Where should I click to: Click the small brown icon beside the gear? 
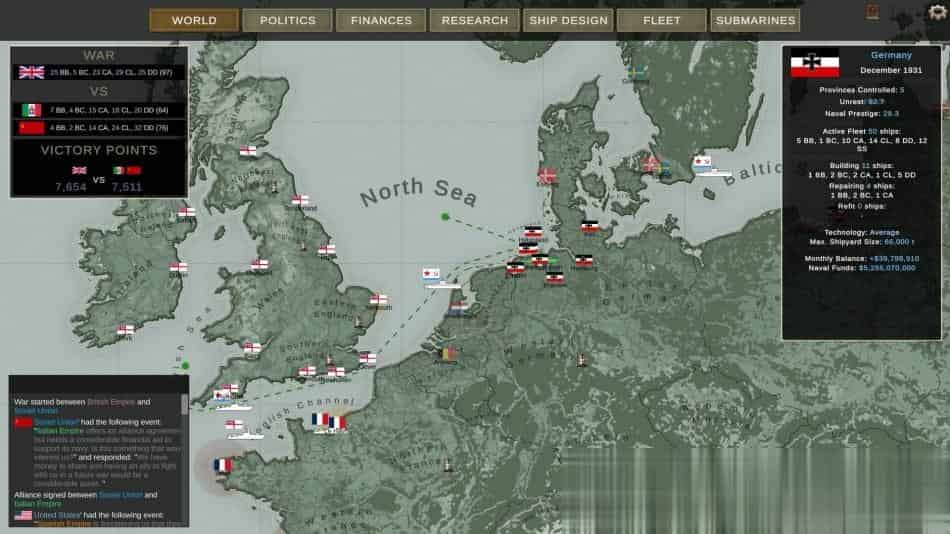872,12
